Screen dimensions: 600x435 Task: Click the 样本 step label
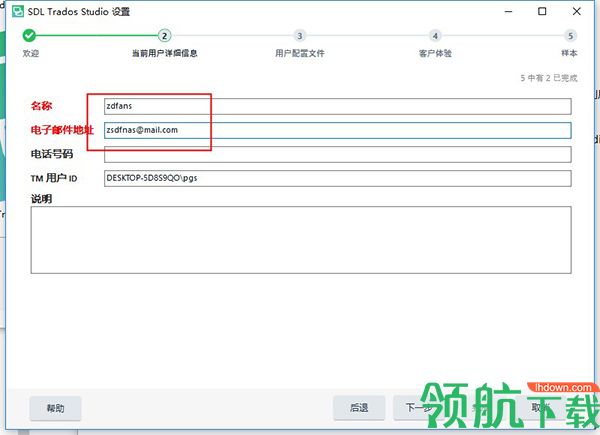coord(569,53)
